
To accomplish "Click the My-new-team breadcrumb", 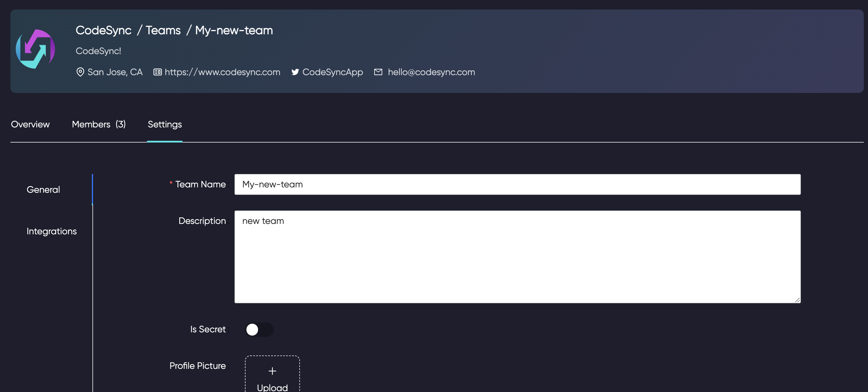I will tap(234, 30).
